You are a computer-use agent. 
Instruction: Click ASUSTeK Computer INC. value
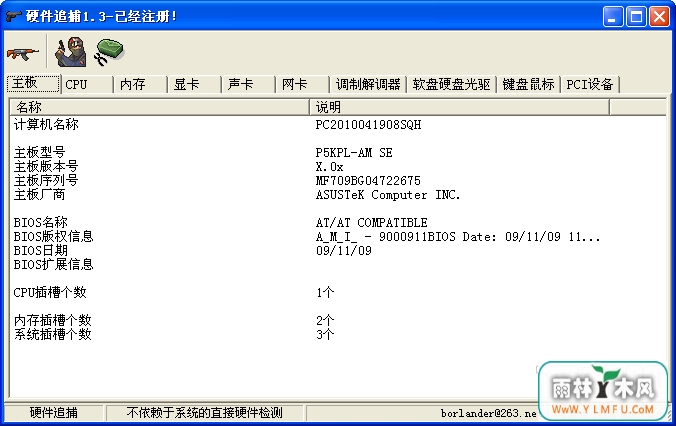[388, 195]
